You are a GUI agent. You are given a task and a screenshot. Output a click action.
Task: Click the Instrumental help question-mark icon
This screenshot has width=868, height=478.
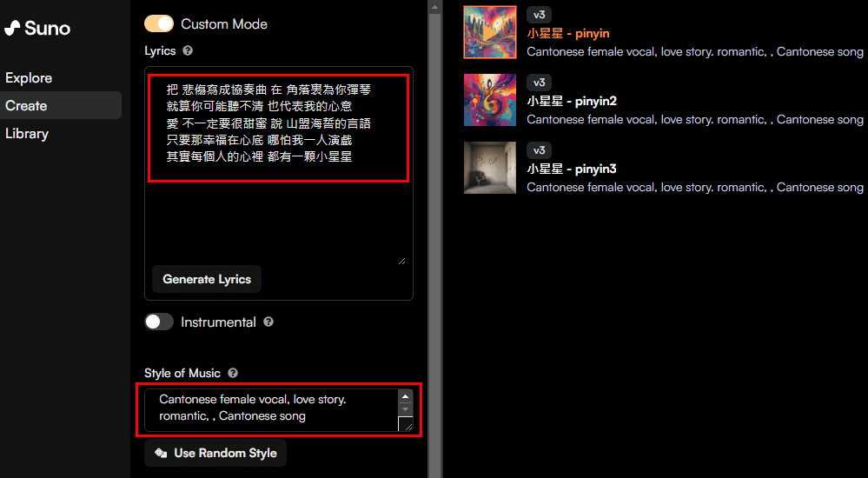pyautogui.click(x=268, y=322)
